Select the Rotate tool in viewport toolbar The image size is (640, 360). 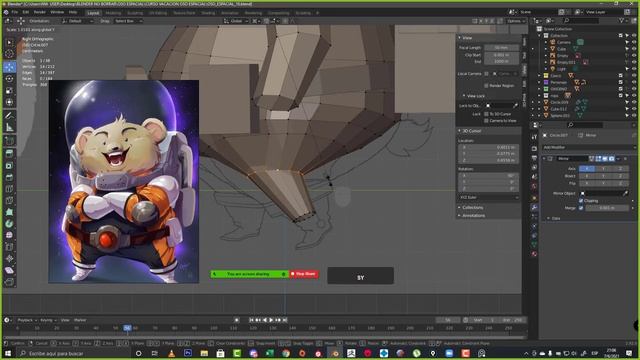(9, 79)
